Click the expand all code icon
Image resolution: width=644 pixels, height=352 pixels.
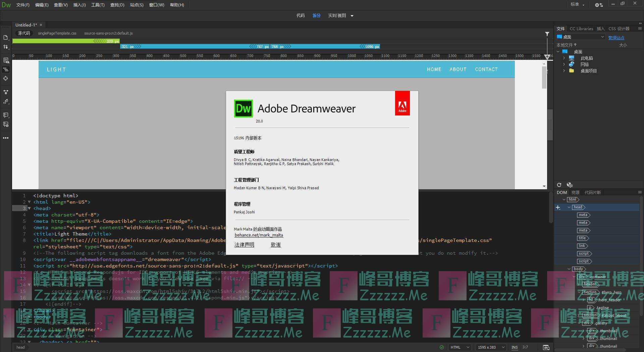tap(6, 92)
